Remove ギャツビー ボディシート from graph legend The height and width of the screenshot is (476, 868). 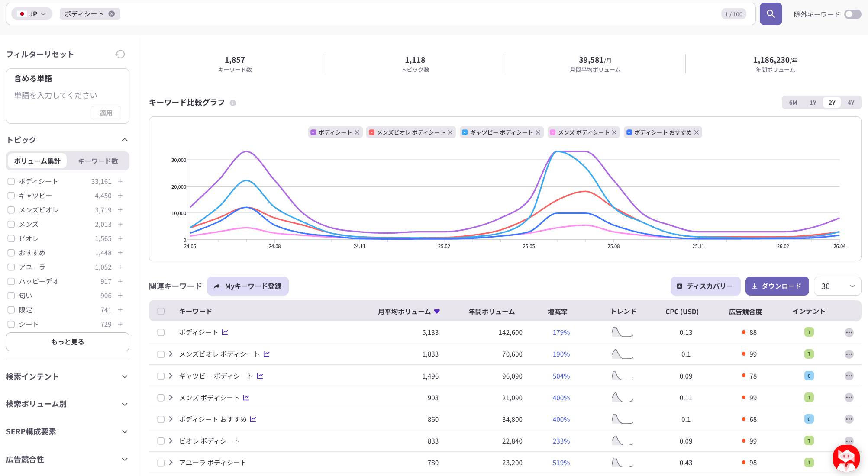538,132
